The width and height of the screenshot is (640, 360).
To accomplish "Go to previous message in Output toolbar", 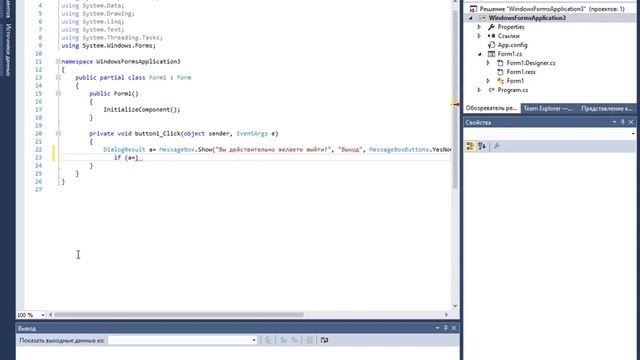I will (283, 340).
